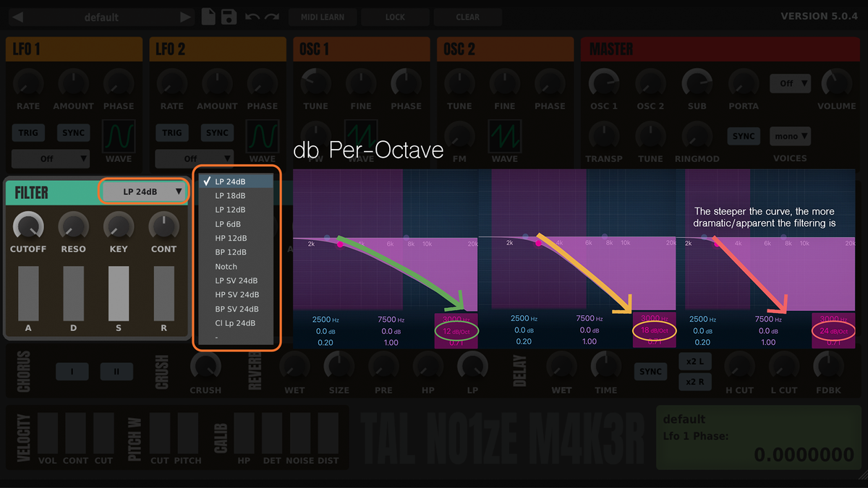
Task: Enable TRIG on LFO 1
Action: click(x=27, y=132)
